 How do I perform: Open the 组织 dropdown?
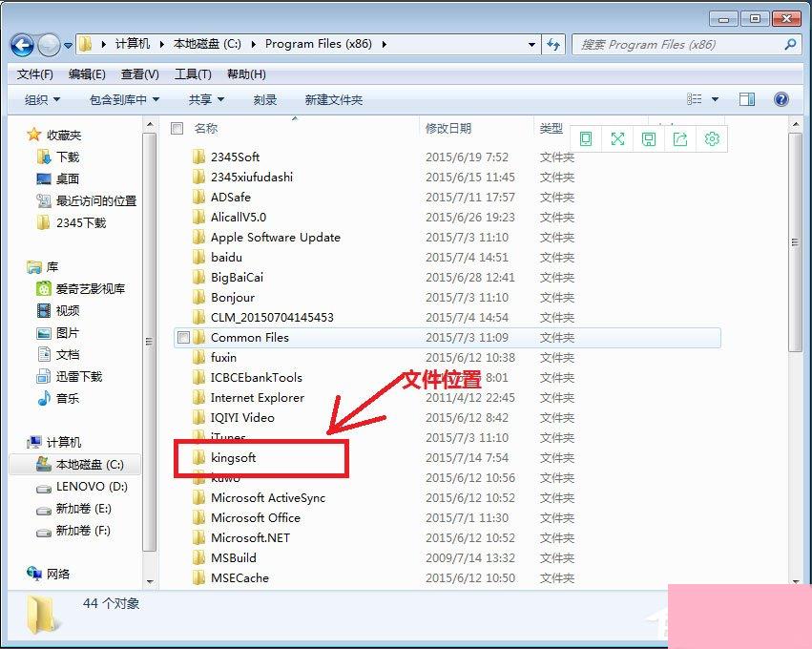(43, 99)
